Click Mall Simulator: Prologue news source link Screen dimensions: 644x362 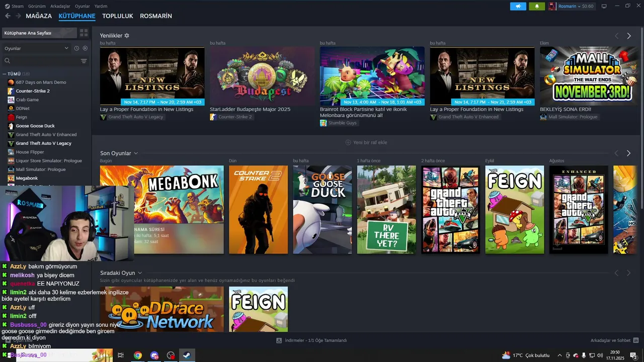(x=569, y=117)
